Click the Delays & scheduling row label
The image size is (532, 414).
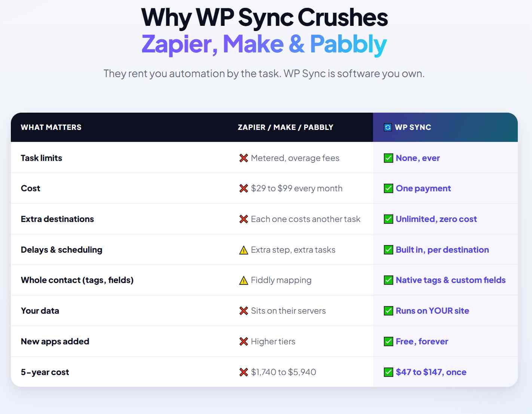tap(62, 250)
